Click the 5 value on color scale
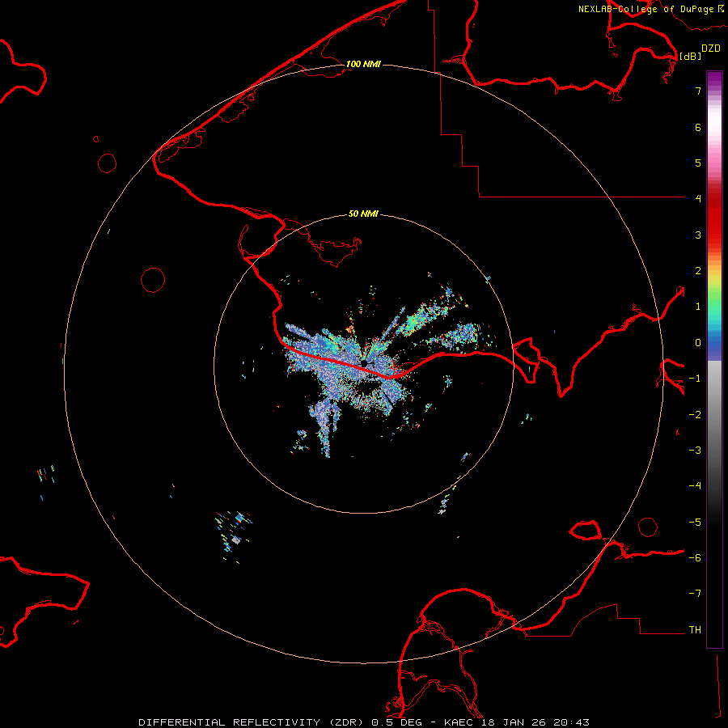The width and height of the screenshot is (728, 728). pyautogui.click(x=698, y=163)
